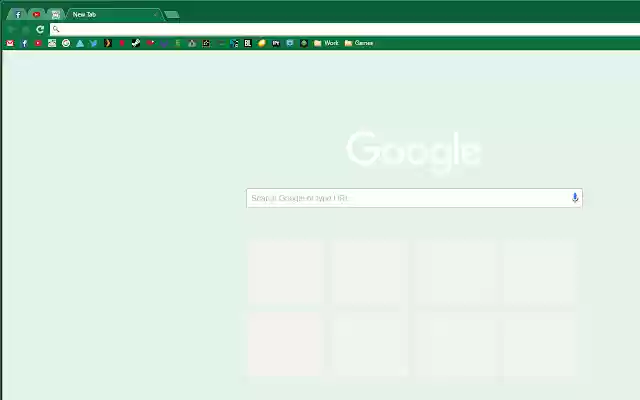Open the YouTube bookmark in bookmarks bar

[38, 43]
